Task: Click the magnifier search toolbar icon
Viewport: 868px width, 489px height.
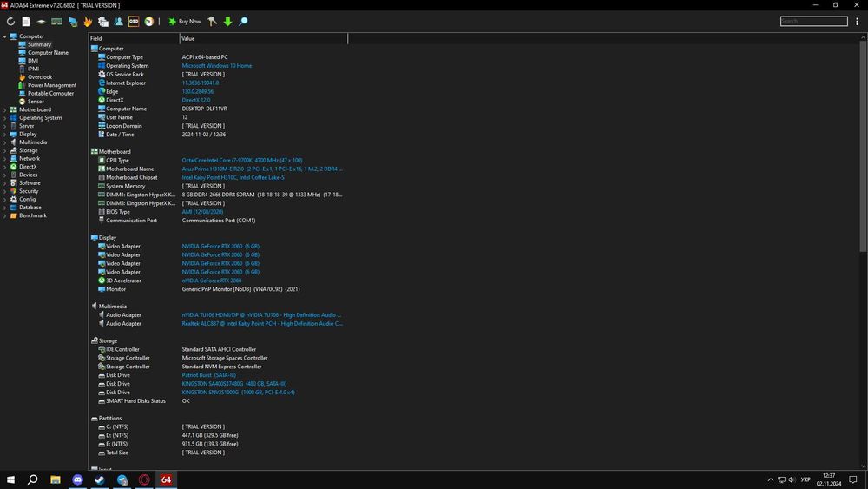Action: [243, 22]
